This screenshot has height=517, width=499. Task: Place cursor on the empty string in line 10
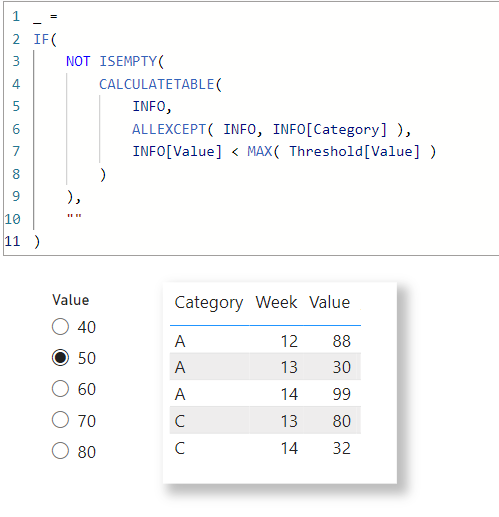point(74,216)
